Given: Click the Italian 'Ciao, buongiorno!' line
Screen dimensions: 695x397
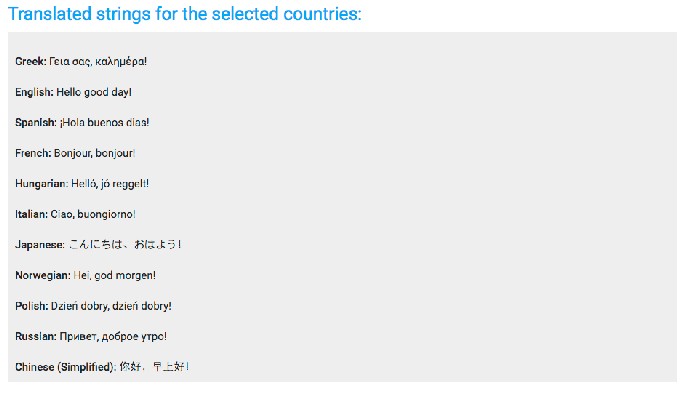Looking at the screenshot, I should pyautogui.click(x=75, y=214).
